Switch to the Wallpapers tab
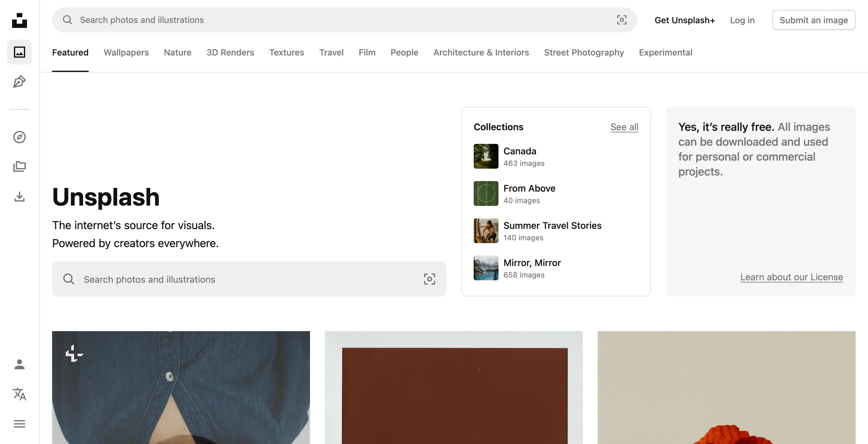This screenshot has height=444, width=868. [126, 52]
